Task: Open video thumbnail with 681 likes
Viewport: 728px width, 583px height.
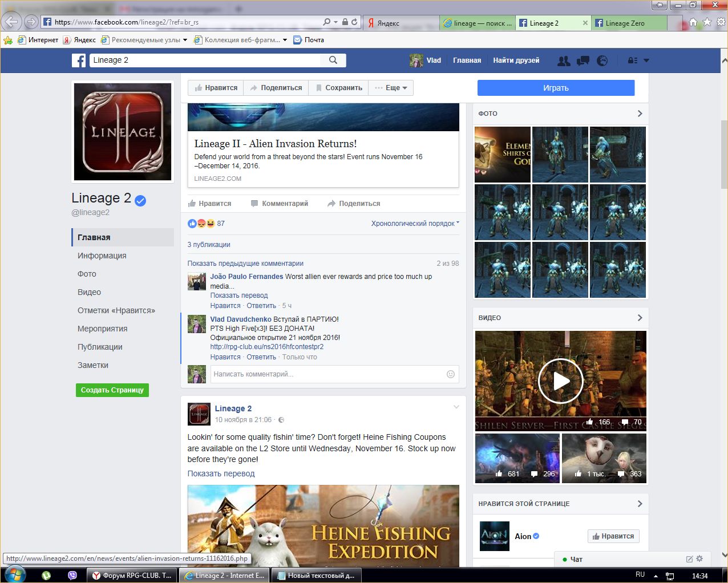Action: (517, 458)
